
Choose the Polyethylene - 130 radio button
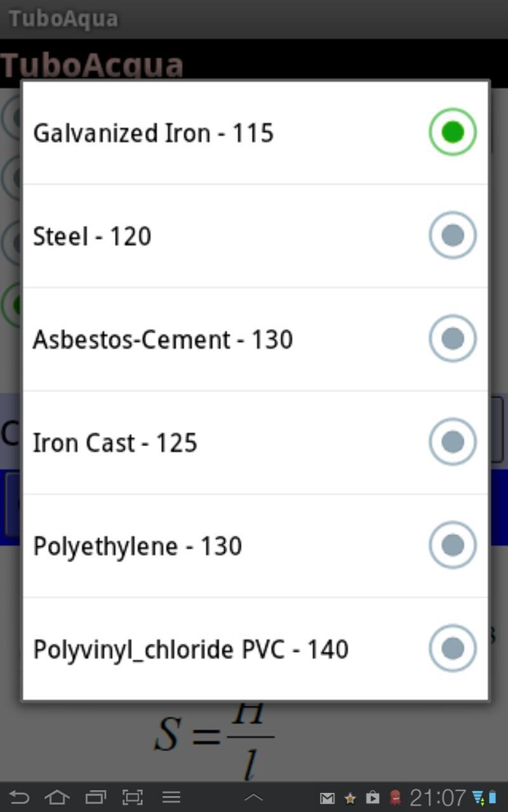(x=452, y=545)
